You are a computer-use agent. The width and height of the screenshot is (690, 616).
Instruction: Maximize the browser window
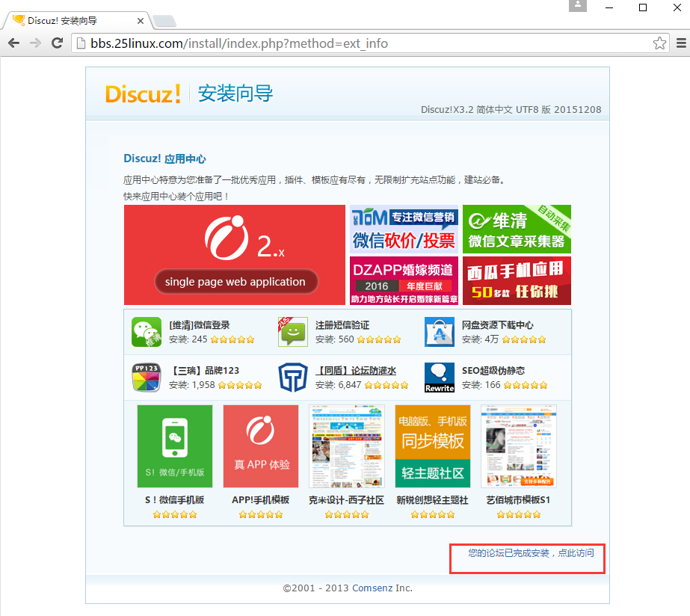coord(643,7)
